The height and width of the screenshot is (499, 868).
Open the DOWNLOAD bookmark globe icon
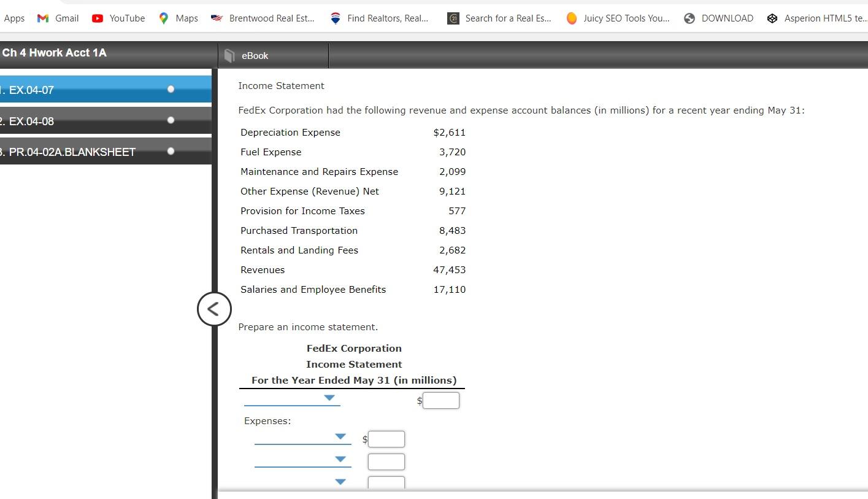click(x=689, y=18)
